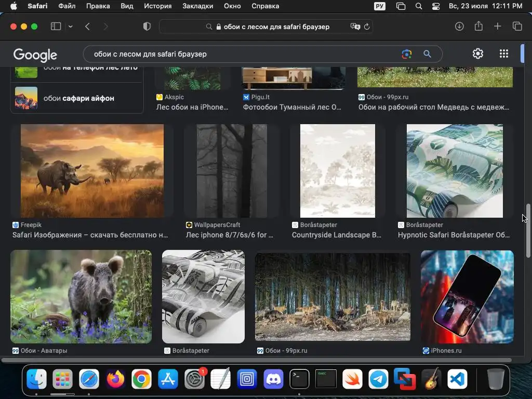Open the Правка menu
532x399 pixels.
tap(98, 6)
